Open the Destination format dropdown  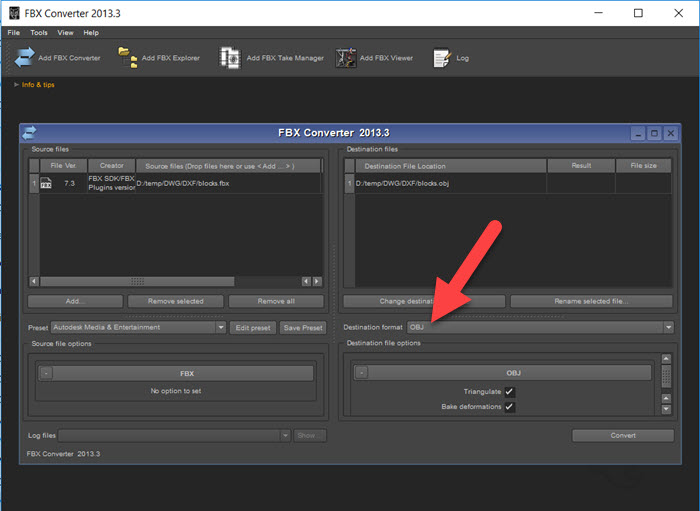668,328
